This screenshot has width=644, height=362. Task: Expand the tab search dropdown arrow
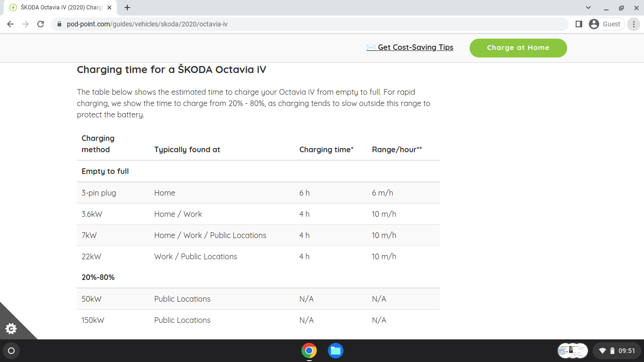(588, 8)
